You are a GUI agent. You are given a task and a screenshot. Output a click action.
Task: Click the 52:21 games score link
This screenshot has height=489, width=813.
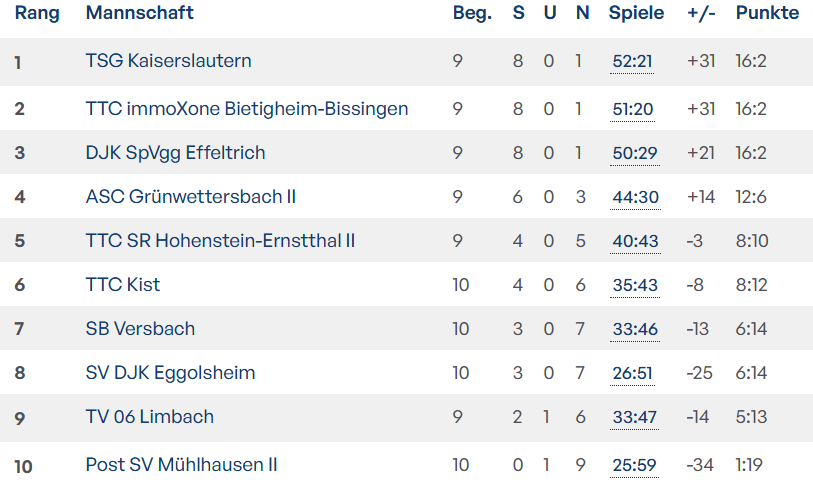(632, 62)
